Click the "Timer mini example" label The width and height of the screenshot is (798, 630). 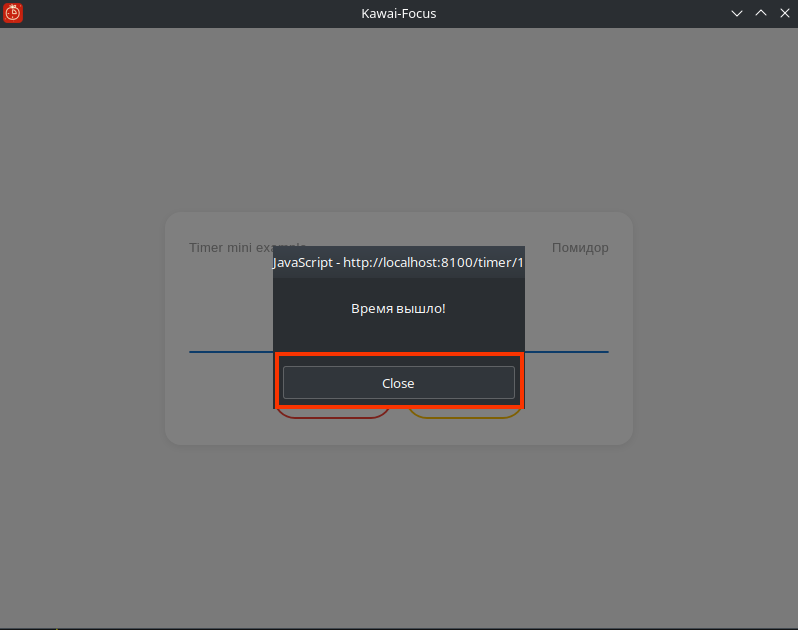(x=230, y=247)
